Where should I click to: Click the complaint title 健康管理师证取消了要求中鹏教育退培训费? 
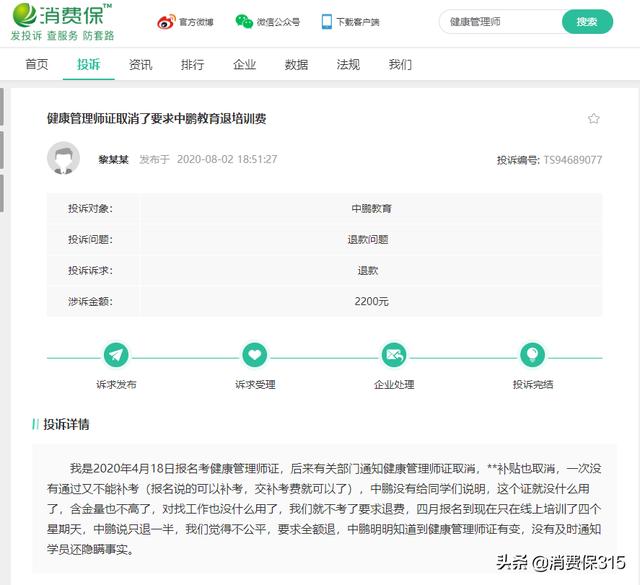pos(157,119)
